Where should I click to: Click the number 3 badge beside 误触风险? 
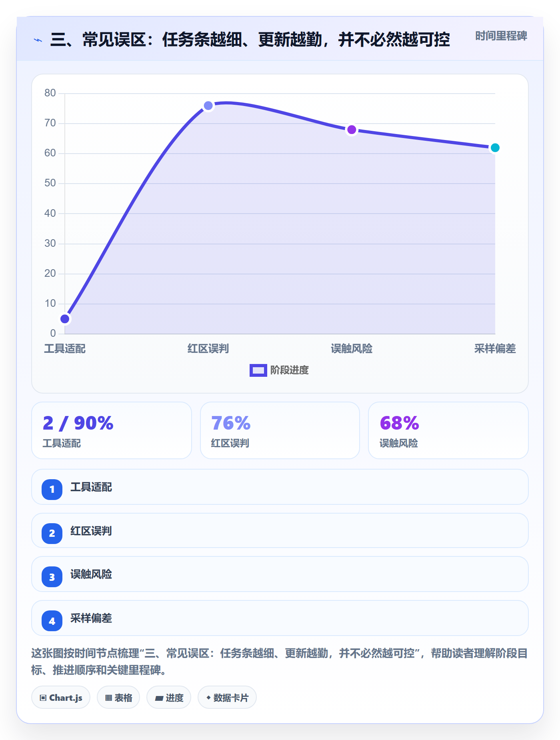52,577
